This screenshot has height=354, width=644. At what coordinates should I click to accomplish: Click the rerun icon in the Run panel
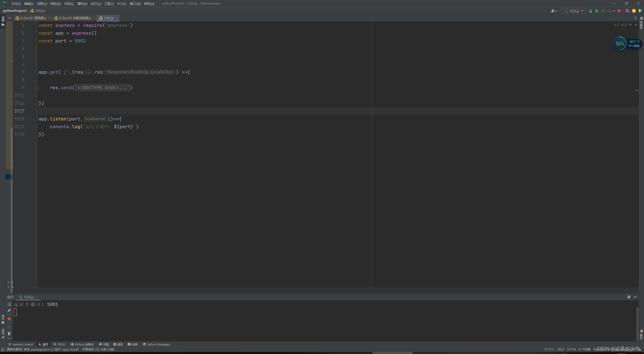tap(9, 304)
